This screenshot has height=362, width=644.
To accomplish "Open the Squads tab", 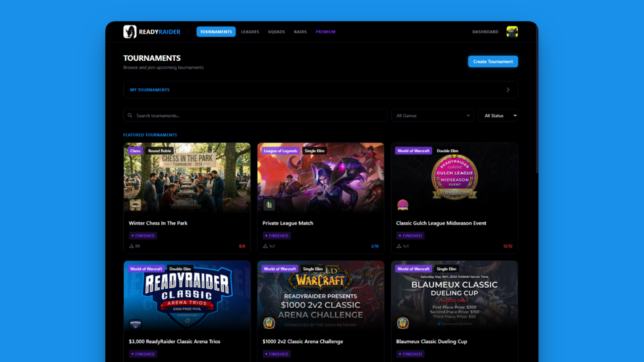I will pyautogui.click(x=276, y=32).
